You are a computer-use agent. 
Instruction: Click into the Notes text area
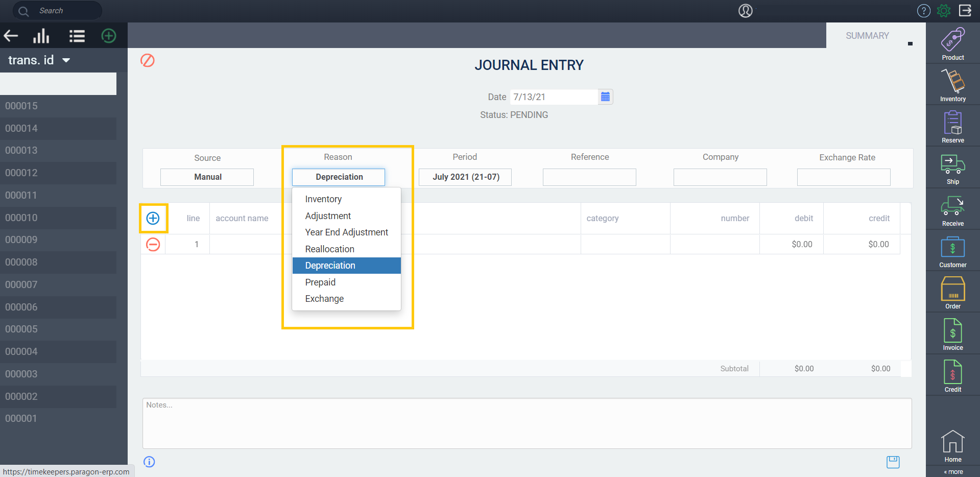coord(527,423)
